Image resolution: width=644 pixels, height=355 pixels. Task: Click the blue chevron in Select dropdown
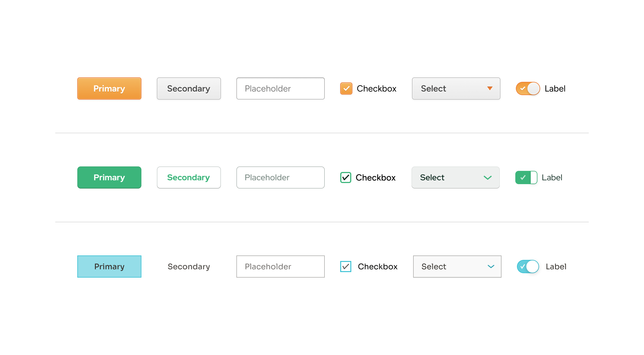491,267
